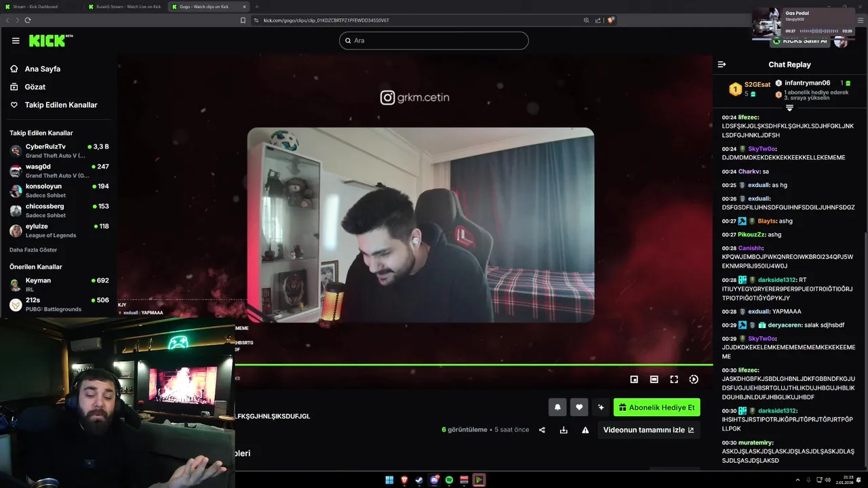Open a new browser tab
868x488 pixels.
(257, 6)
